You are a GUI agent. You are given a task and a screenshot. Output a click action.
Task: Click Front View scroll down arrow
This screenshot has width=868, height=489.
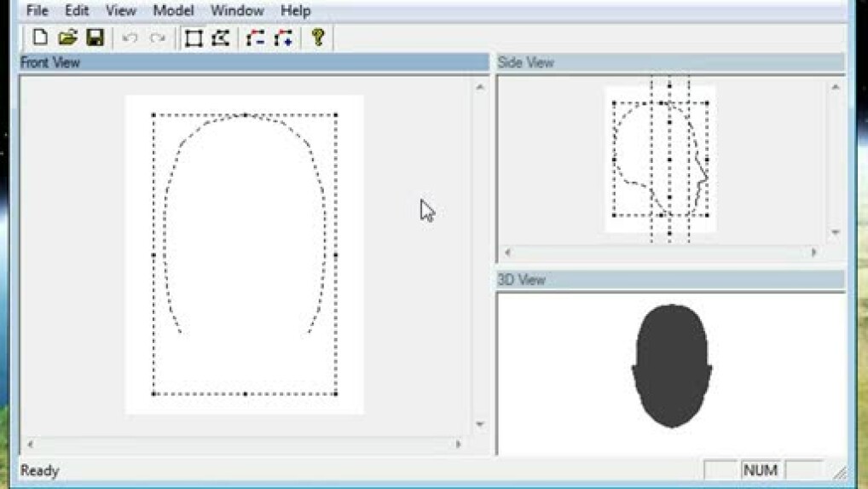coord(479,424)
